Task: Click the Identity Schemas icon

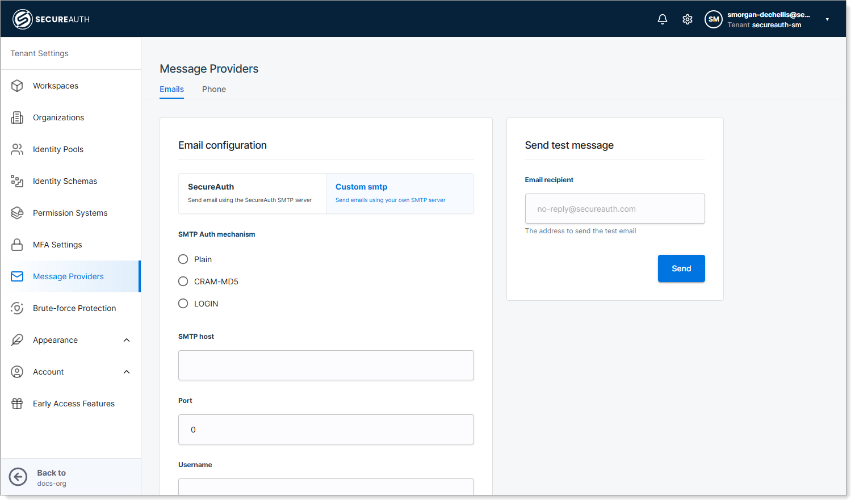Action: point(17,181)
